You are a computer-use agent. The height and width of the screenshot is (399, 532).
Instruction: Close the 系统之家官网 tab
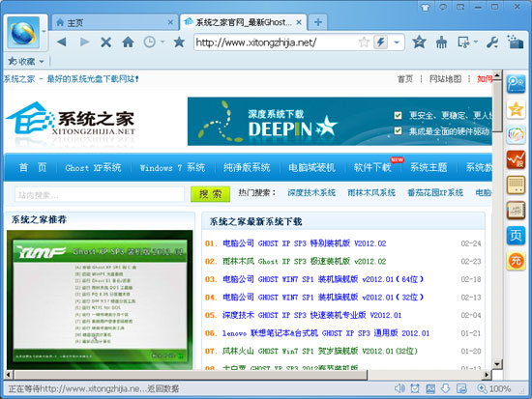[x=299, y=22]
